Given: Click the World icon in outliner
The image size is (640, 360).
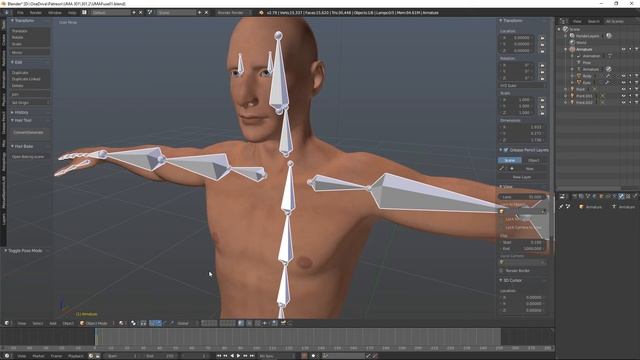Looking at the screenshot, I should [572, 42].
